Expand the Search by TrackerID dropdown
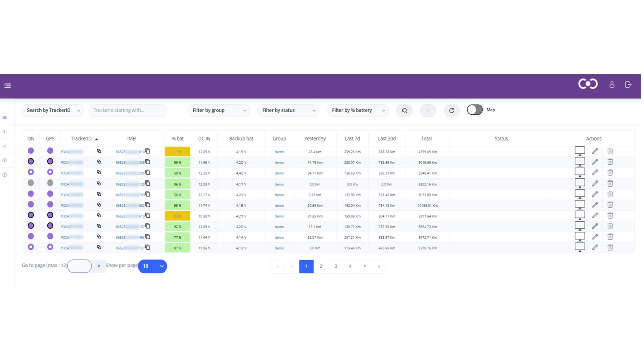Screen dimensions: 644x362 tap(52, 111)
